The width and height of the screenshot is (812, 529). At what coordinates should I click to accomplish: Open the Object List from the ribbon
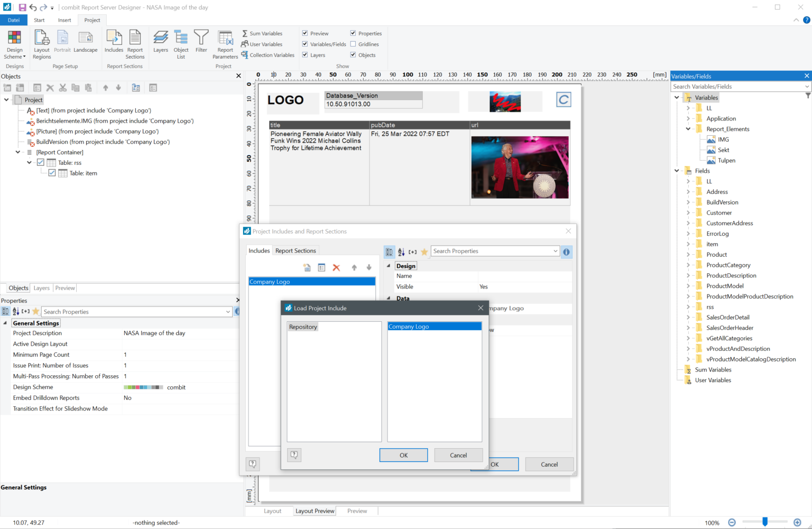coord(181,44)
